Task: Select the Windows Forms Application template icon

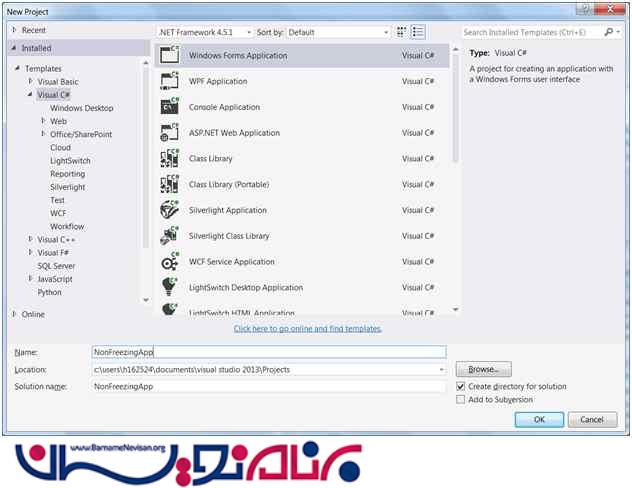Action: pos(170,55)
